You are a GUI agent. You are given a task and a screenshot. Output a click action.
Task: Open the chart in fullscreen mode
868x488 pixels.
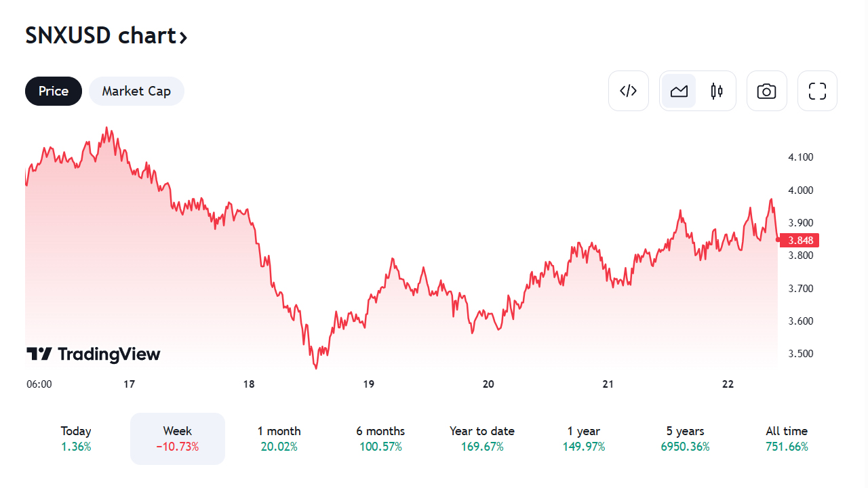(817, 91)
